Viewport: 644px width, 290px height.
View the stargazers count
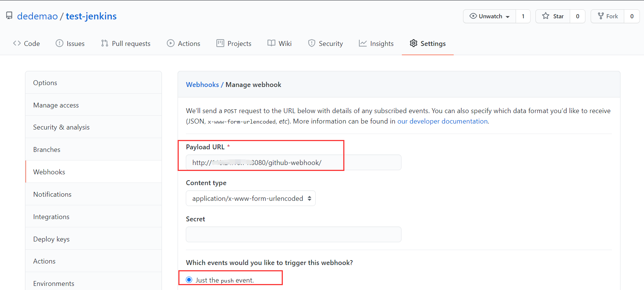[578, 16]
